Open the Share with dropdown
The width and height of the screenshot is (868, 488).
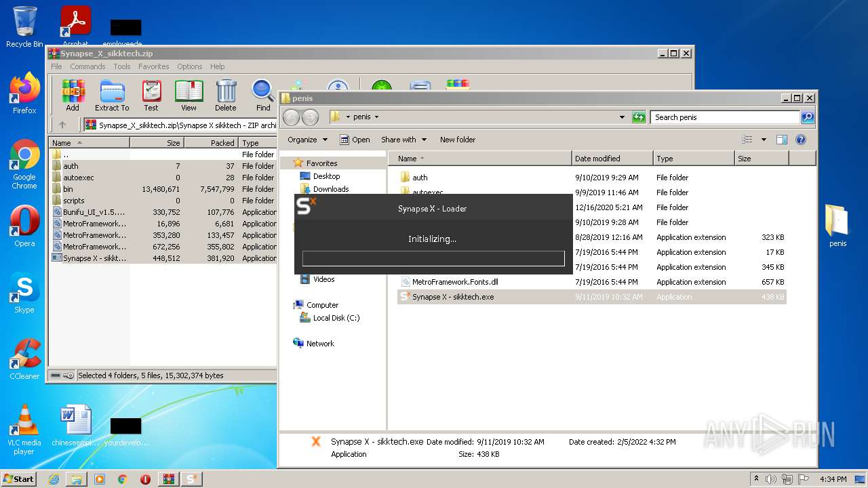pos(404,140)
